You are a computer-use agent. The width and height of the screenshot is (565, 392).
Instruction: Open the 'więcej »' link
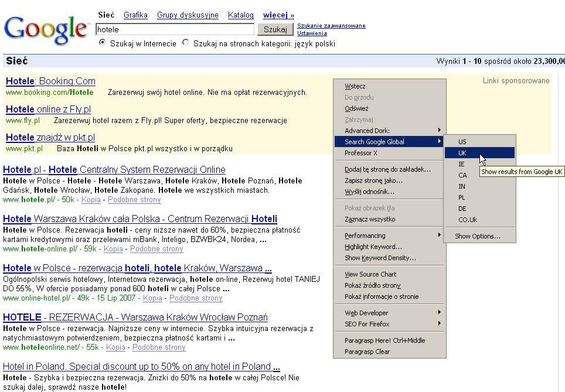tap(278, 15)
